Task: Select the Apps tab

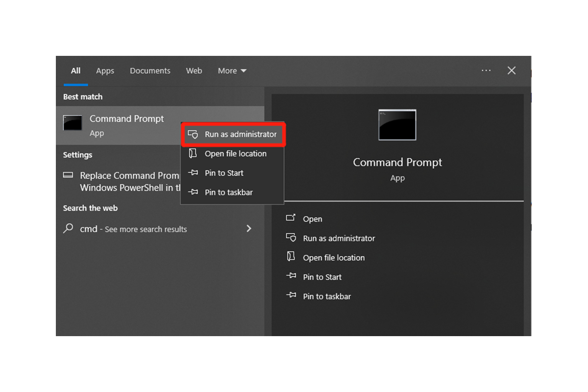Action: [x=105, y=71]
